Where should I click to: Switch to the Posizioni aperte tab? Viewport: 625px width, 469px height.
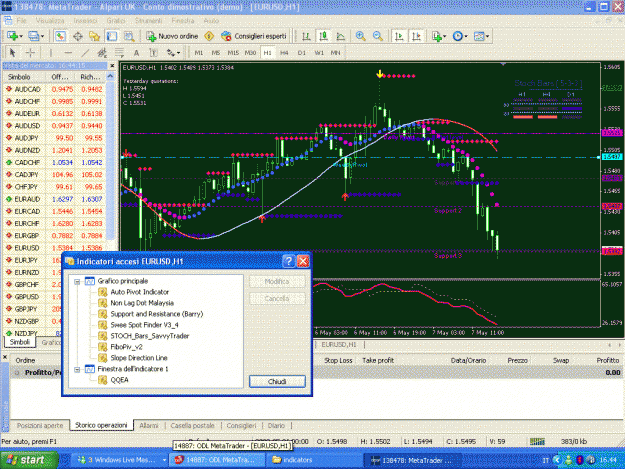(x=40, y=426)
